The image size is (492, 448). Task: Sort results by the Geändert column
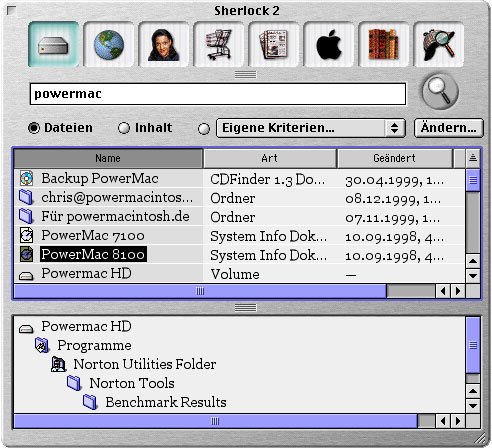(395, 158)
